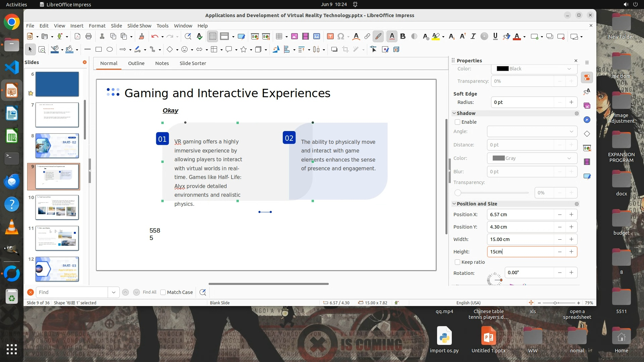Toggle the Match Case checkbox

pos(163,292)
